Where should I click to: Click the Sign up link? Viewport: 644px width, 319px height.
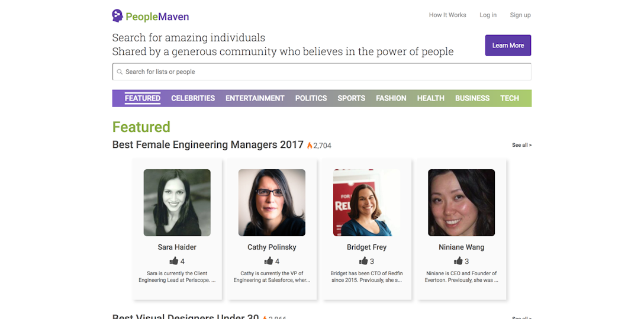(x=520, y=15)
